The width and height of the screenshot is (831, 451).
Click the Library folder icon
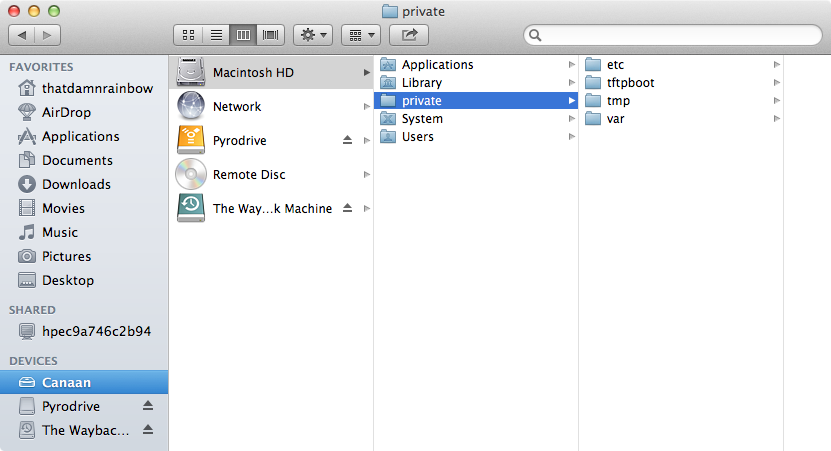coord(388,83)
